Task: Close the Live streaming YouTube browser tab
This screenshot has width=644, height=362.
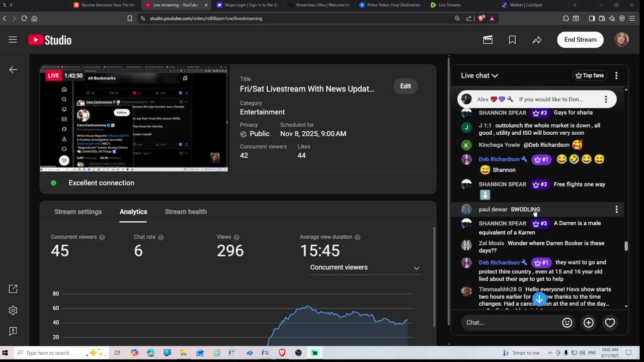Action: point(206,5)
